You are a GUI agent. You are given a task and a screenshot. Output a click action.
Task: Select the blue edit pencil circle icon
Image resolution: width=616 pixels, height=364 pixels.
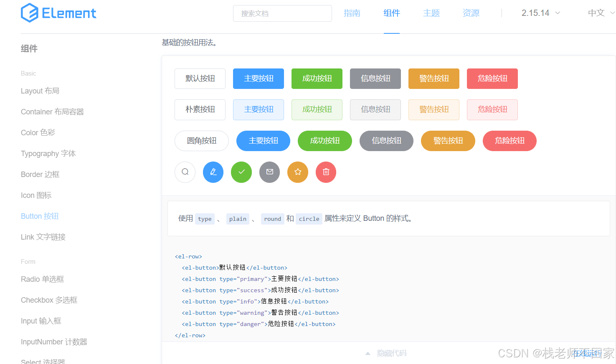(213, 172)
